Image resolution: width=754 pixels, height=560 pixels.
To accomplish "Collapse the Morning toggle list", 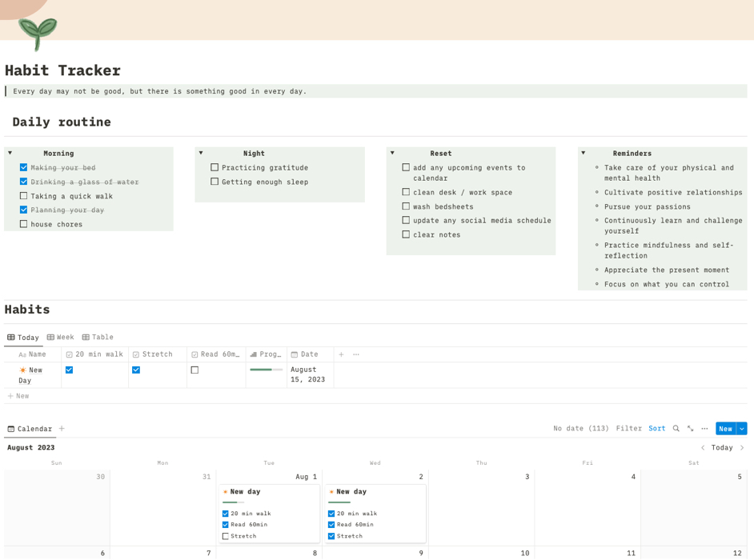I will (10, 153).
